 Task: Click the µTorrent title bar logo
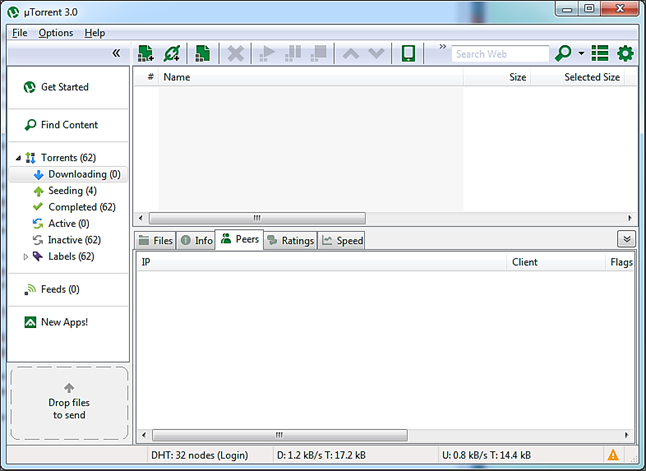[x=13, y=12]
